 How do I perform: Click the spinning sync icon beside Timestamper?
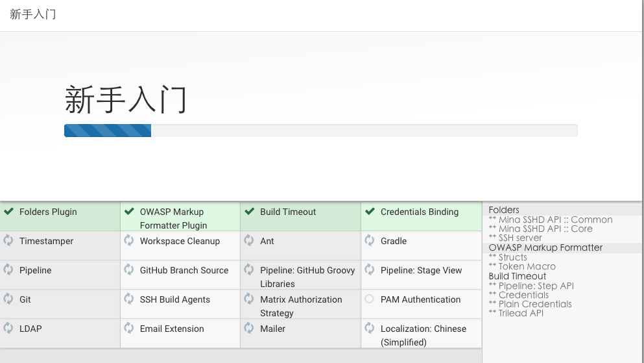click(9, 241)
